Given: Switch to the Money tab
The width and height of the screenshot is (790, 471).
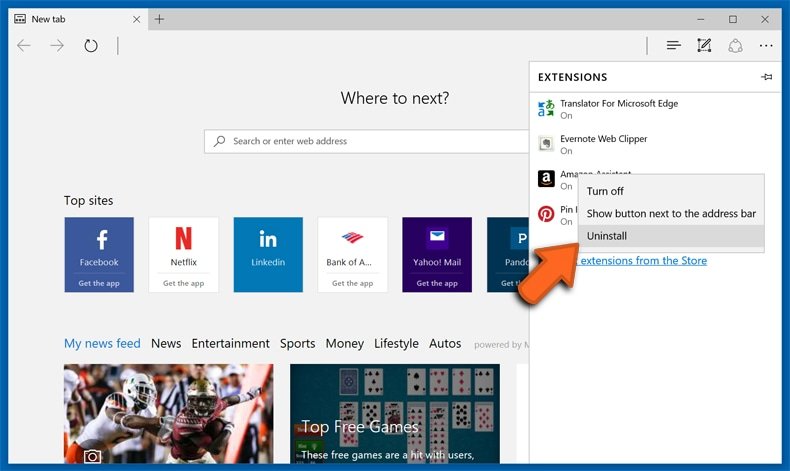Looking at the screenshot, I should click(x=345, y=344).
